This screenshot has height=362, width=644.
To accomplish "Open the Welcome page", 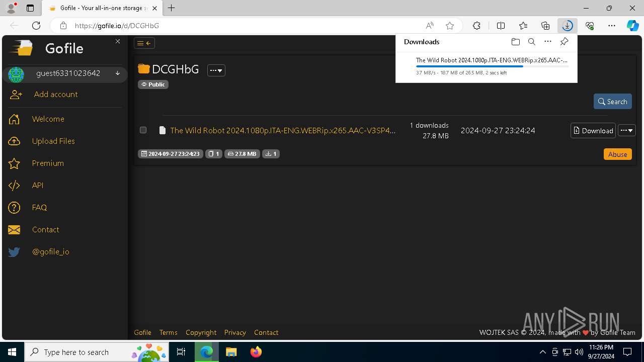I will 48,119.
